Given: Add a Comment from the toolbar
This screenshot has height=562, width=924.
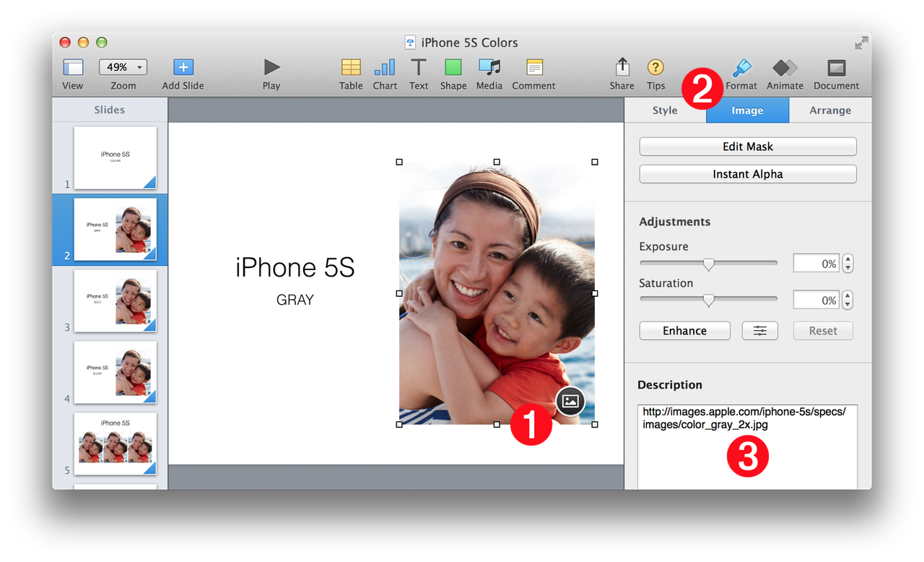Looking at the screenshot, I should click(x=534, y=67).
